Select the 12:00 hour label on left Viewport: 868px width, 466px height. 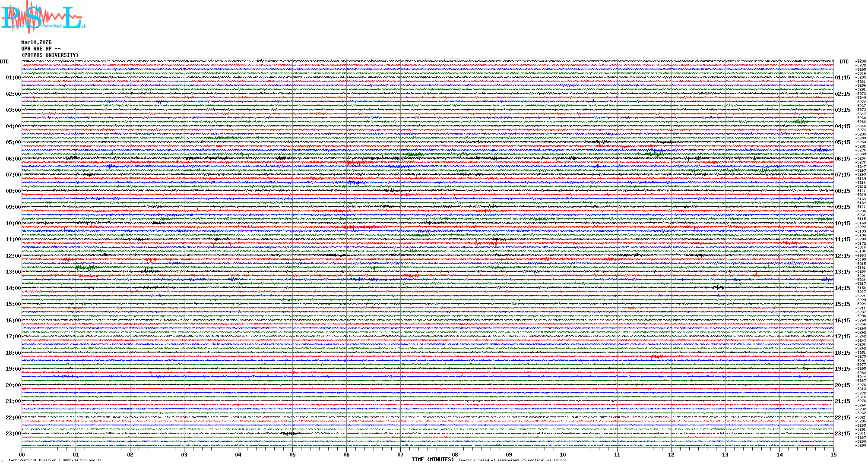13,256
